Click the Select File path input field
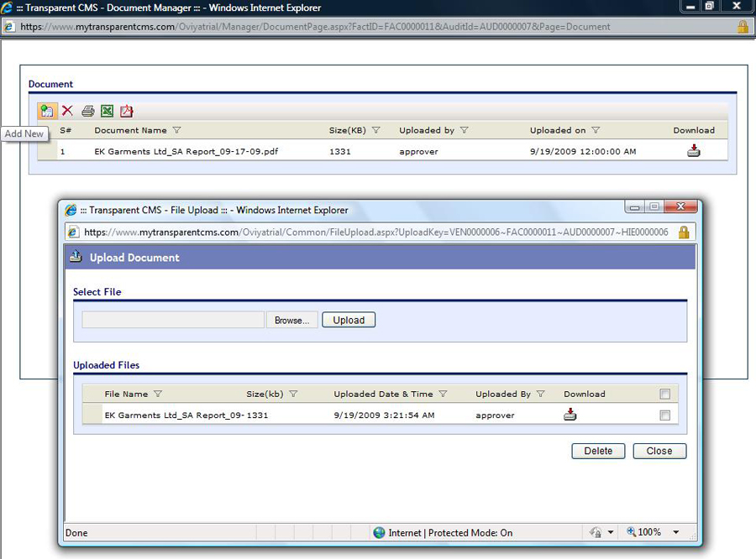 click(x=173, y=320)
